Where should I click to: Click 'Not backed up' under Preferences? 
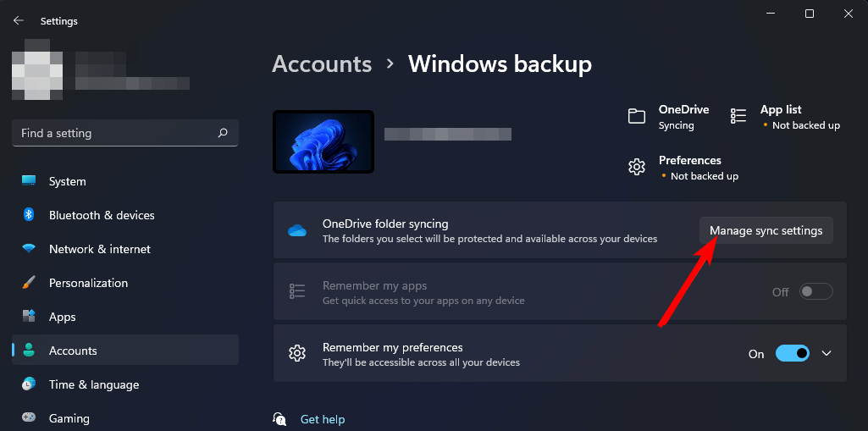coord(705,176)
